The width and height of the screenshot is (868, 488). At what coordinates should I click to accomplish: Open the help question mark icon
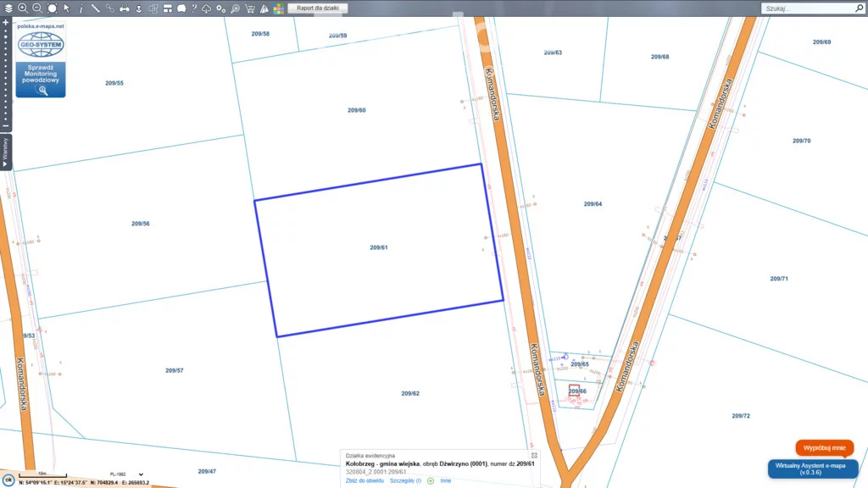point(194,8)
